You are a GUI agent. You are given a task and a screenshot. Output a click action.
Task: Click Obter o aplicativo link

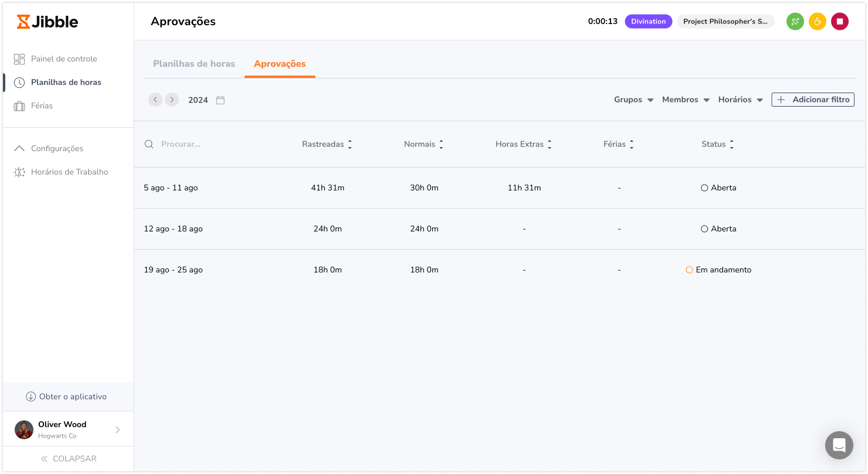point(66,397)
